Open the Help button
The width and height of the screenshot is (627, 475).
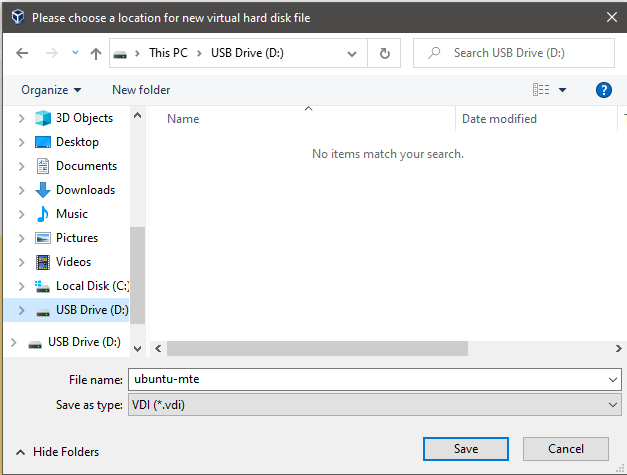coord(603,90)
